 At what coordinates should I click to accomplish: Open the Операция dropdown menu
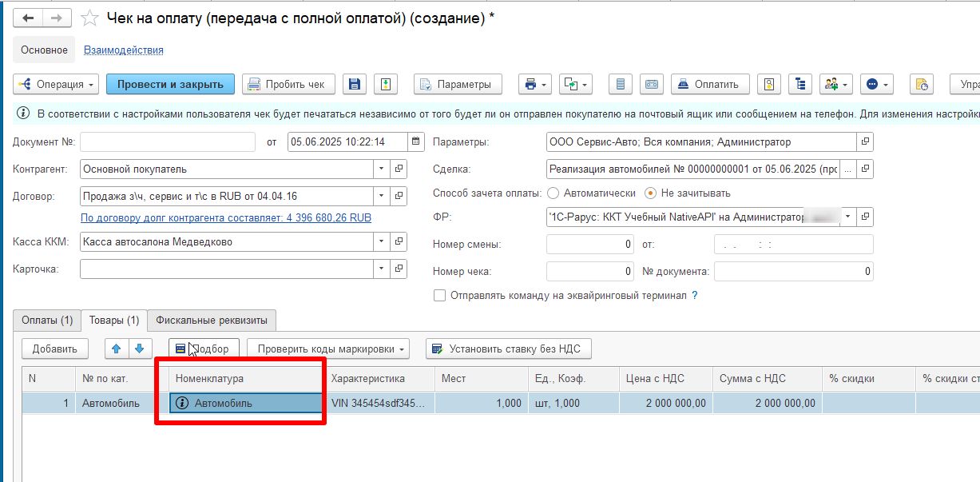coord(56,84)
